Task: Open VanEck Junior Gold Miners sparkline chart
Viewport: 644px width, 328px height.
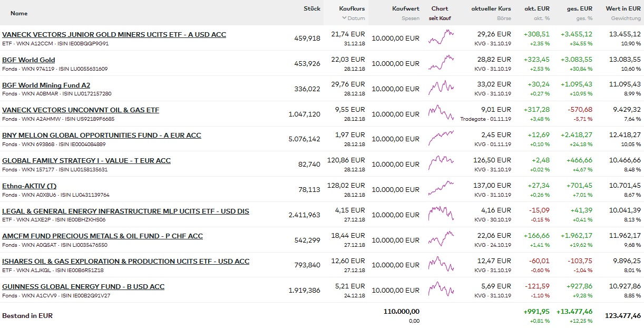Action: click(441, 38)
